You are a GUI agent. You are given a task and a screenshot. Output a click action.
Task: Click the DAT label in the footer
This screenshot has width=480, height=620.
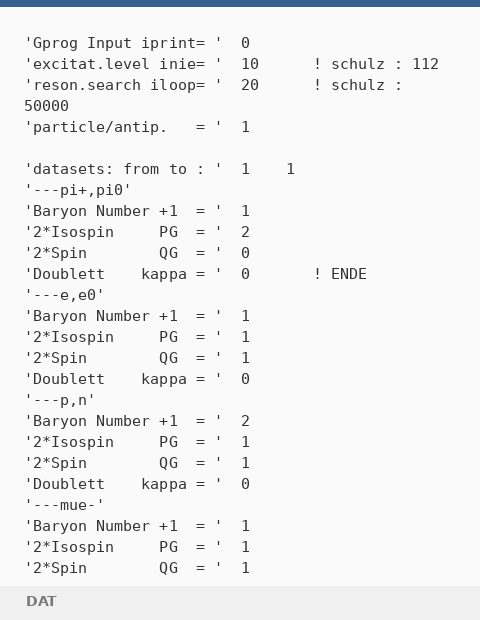pos(41,601)
